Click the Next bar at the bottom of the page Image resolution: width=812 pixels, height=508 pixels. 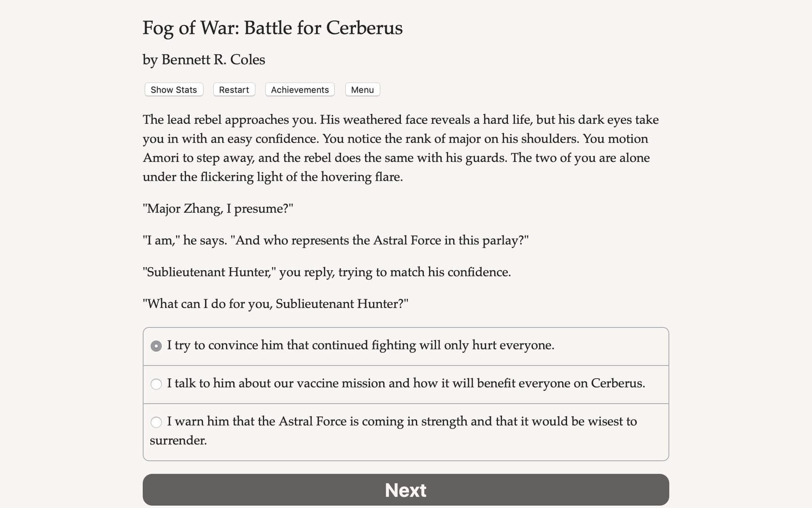(406, 490)
